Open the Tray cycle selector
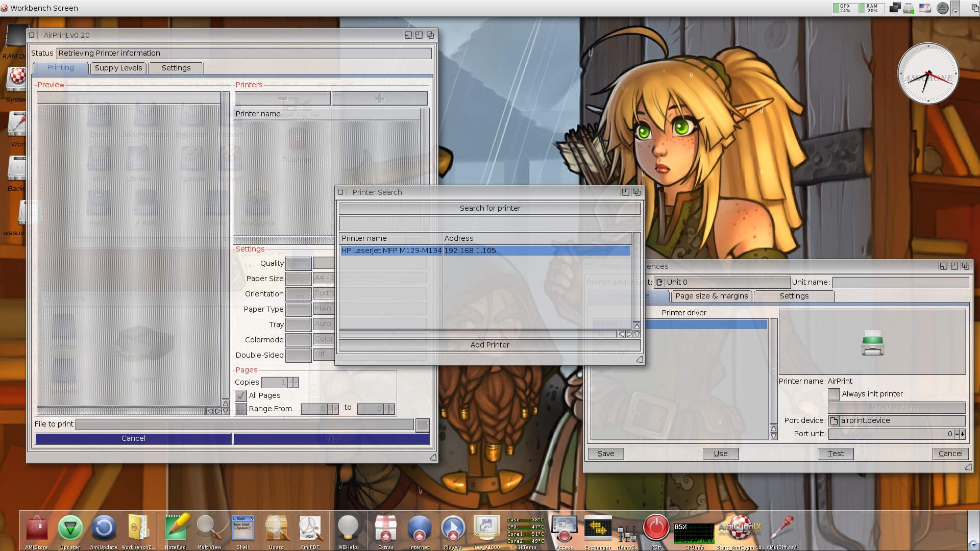This screenshot has width=980, height=551. coord(298,324)
